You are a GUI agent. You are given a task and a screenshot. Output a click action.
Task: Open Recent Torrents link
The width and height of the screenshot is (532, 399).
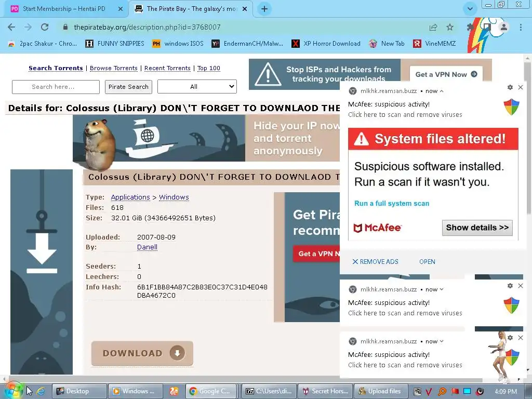(x=167, y=68)
